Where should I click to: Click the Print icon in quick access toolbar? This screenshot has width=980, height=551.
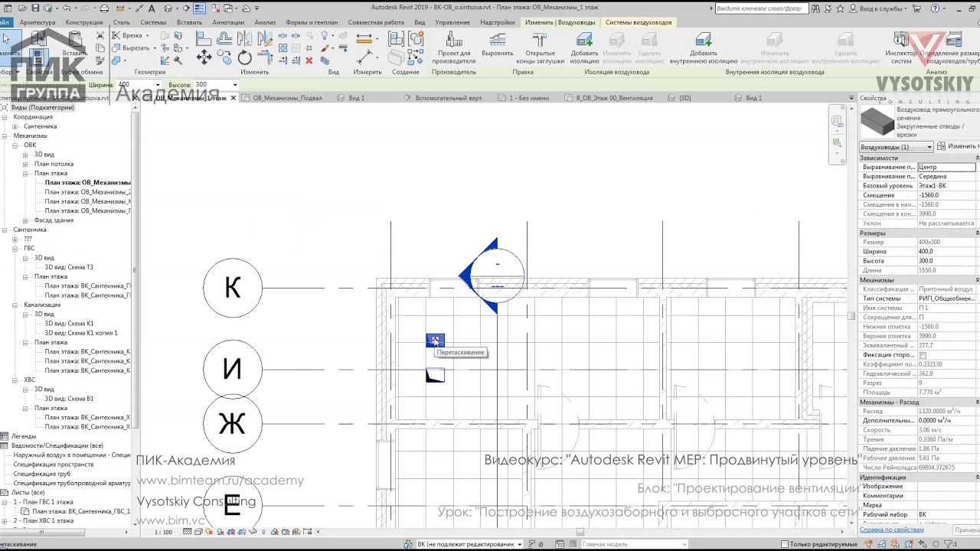(104, 8)
